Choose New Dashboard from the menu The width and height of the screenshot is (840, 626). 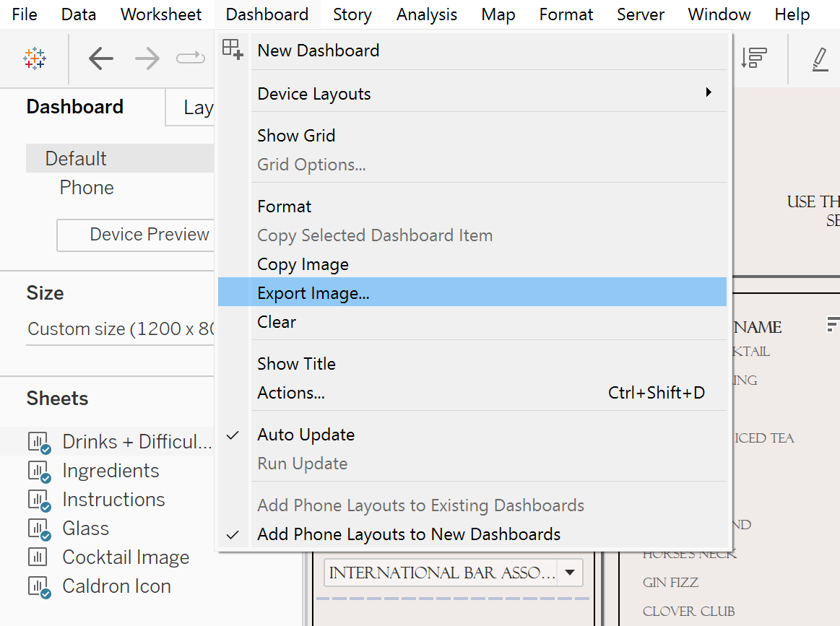click(318, 51)
